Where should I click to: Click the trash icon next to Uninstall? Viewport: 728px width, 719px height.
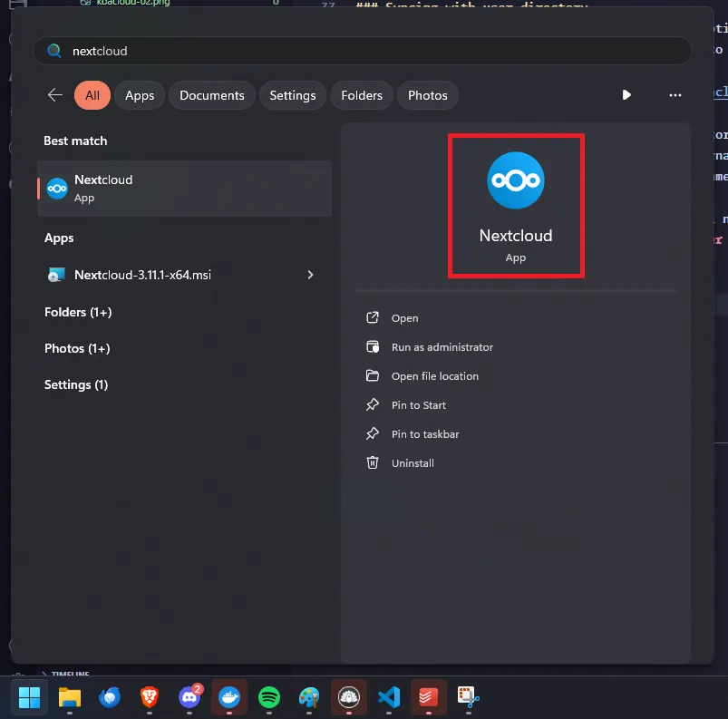(x=373, y=462)
